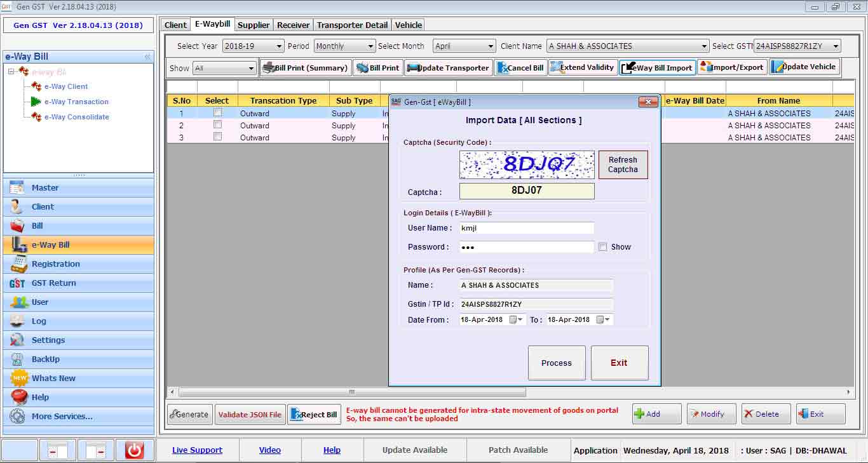This screenshot has height=463, width=868.
Task: Click the Bill Print toolbar button
Action: click(x=378, y=68)
